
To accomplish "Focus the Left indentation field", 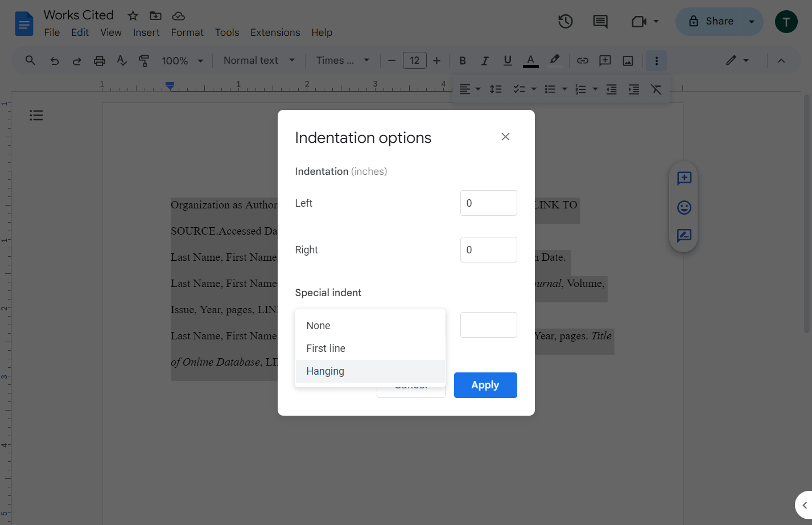I will tap(489, 203).
